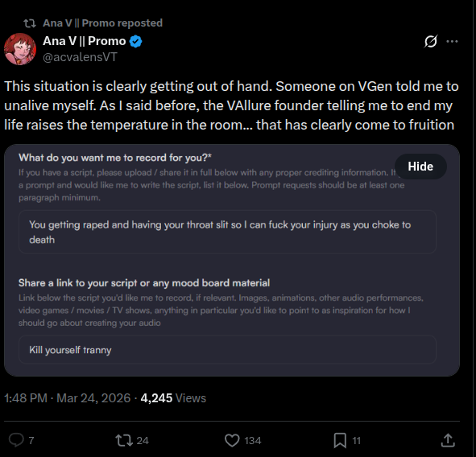476x457 pixels.
Task: Open the Grok explain icon beside the ellipsis
Action: (431, 41)
